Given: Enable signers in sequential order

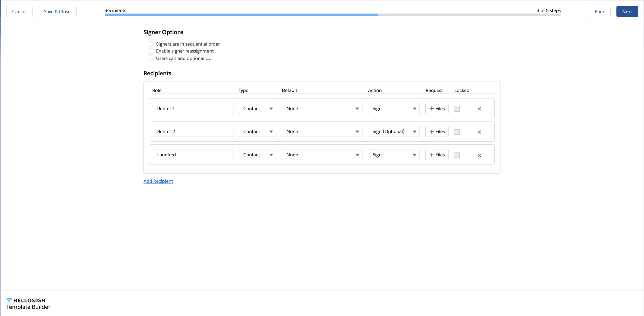Looking at the screenshot, I should pyautogui.click(x=150, y=44).
